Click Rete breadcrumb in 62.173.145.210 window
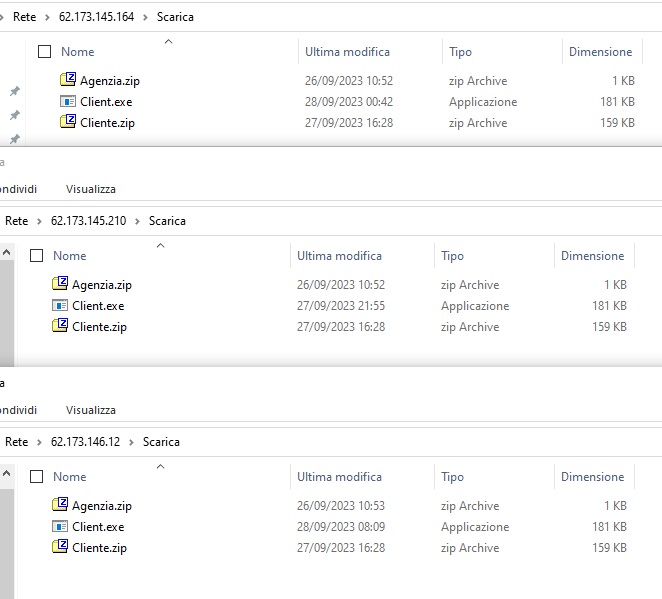This screenshot has height=599, width=662. [x=16, y=221]
